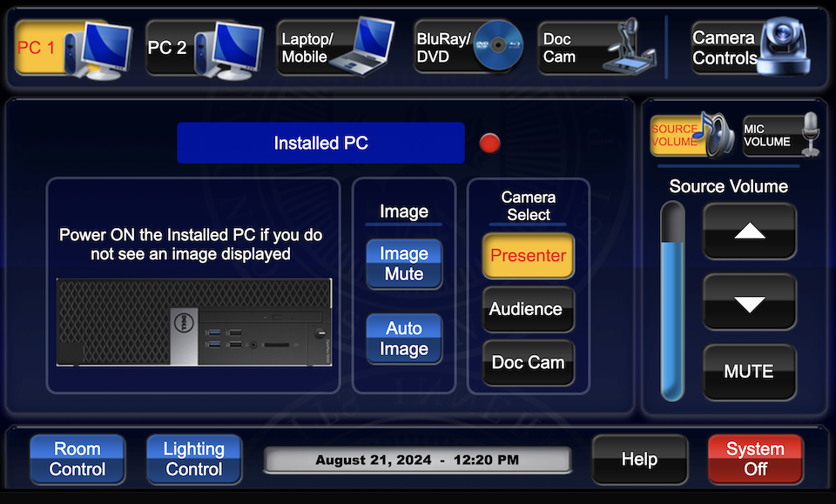Select the Audience camera preset
Image resolution: width=836 pixels, height=504 pixels.
(x=528, y=309)
